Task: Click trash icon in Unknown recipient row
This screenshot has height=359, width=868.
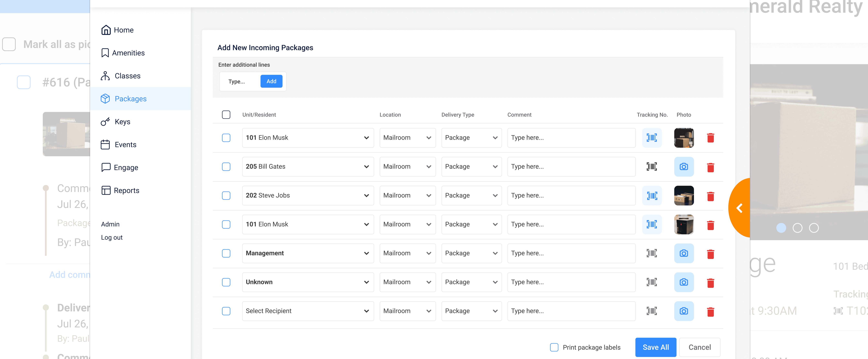Action: 710,282
